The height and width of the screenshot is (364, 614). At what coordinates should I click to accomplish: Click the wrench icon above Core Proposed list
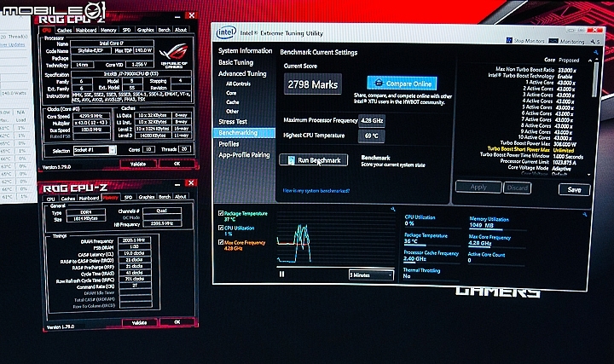click(595, 52)
